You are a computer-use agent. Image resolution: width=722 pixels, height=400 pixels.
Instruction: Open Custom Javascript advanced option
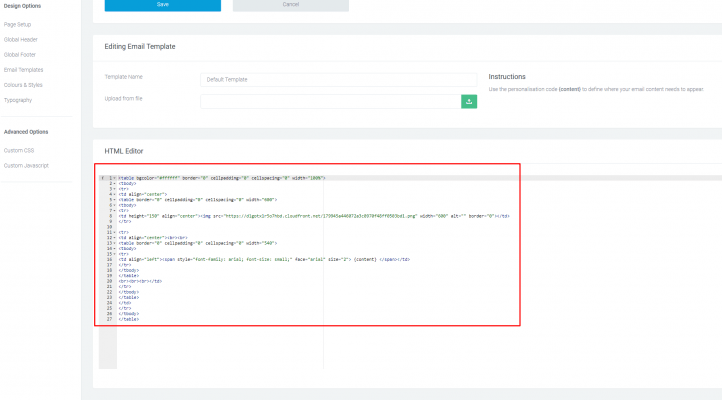26,166
